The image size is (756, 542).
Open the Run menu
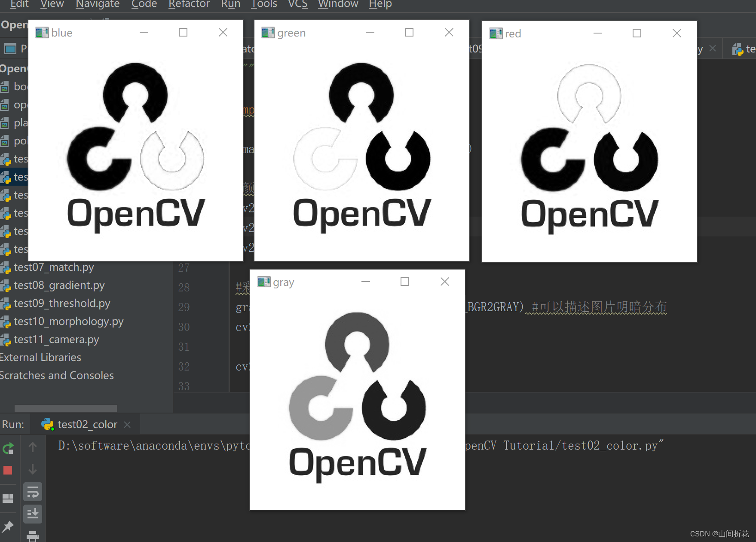click(230, 4)
